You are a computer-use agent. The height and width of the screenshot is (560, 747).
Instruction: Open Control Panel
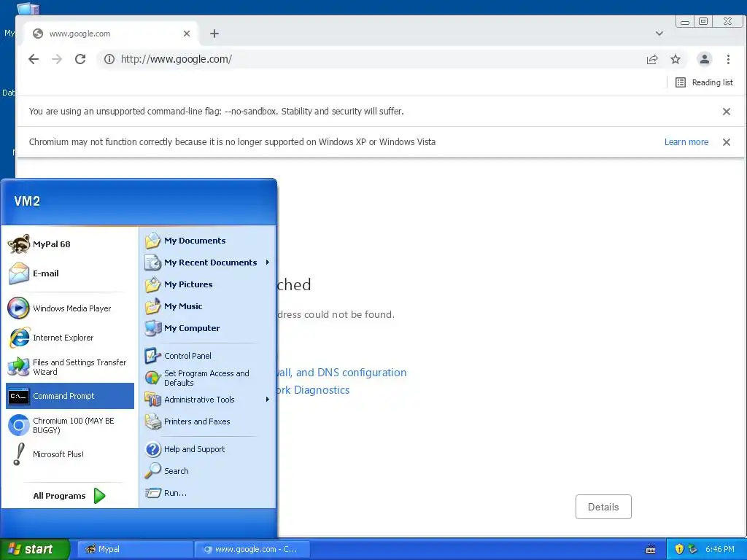click(x=207, y=356)
